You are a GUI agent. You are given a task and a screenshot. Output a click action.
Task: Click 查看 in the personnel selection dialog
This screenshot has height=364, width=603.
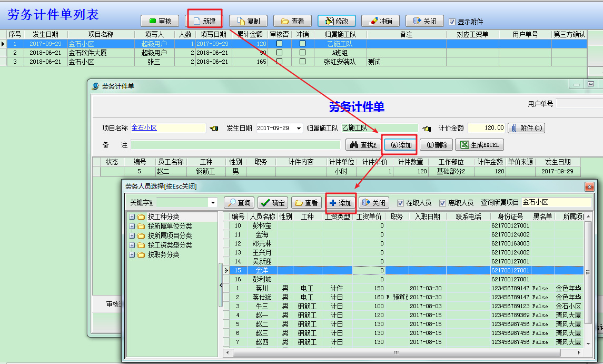click(307, 202)
